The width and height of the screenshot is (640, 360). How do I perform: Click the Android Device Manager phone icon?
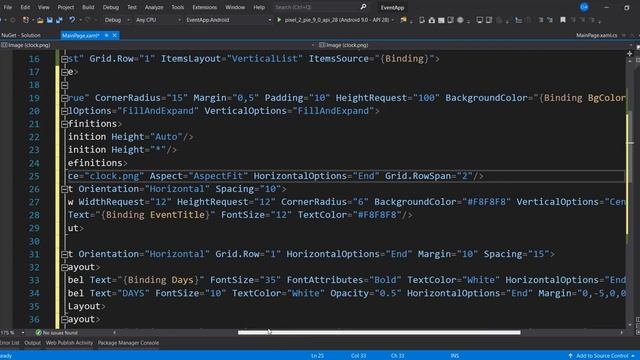pyautogui.click(x=422, y=20)
